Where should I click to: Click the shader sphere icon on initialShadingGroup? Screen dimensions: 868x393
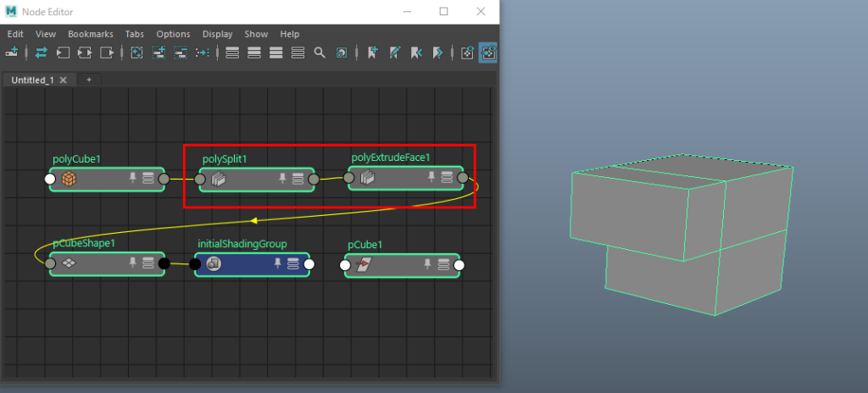click(213, 264)
